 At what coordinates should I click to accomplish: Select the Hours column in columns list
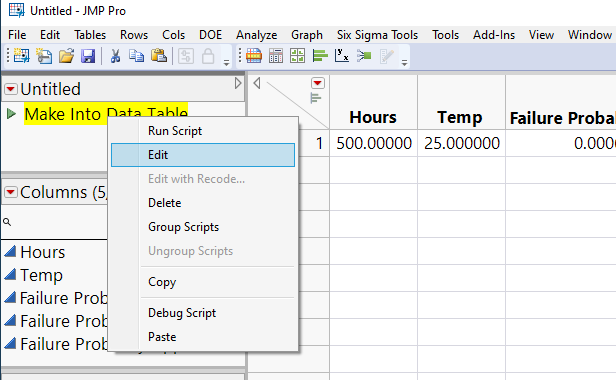(x=42, y=252)
